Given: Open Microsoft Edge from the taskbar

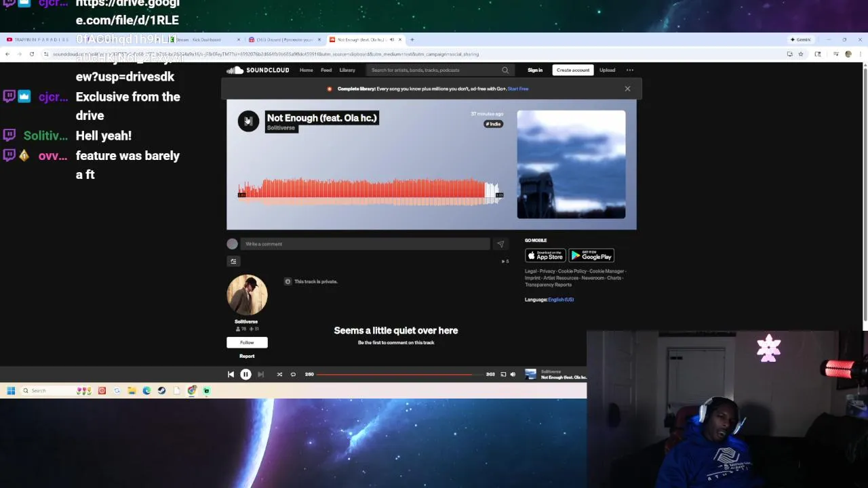Looking at the screenshot, I should pyautogui.click(x=146, y=390).
